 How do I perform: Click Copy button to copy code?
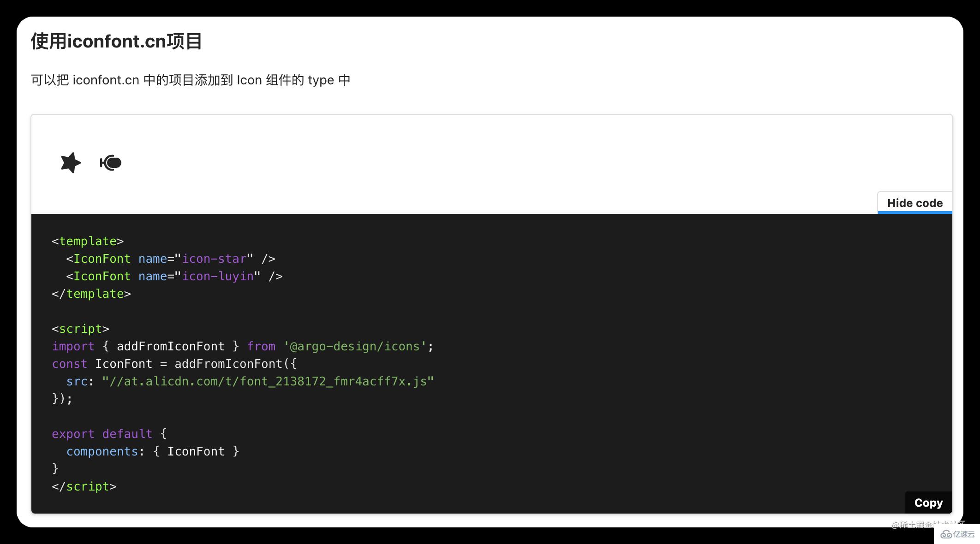[x=928, y=503]
